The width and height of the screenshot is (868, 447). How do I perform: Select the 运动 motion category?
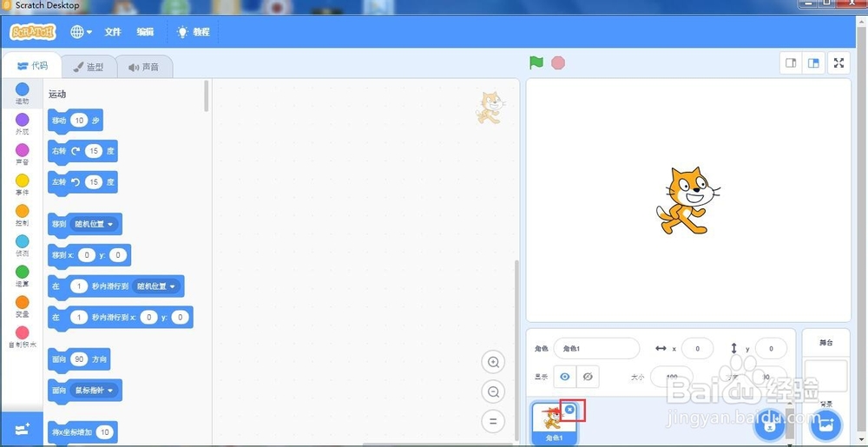(x=23, y=94)
